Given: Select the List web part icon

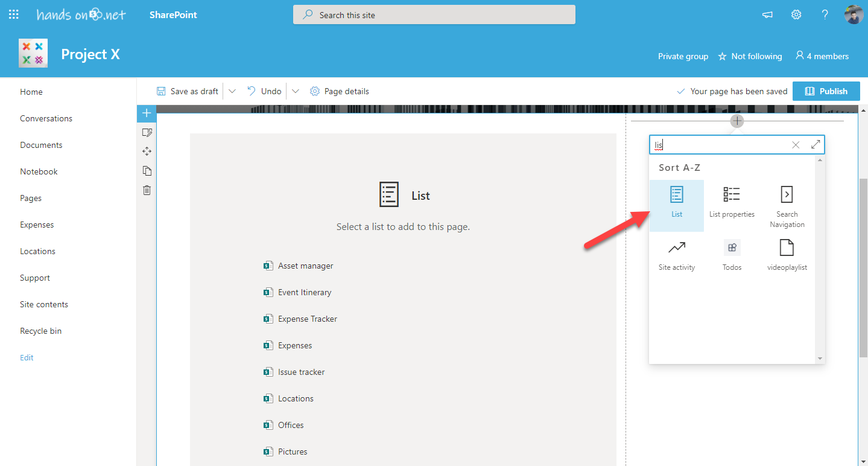Looking at the screenshot, I should tap(676, 202).
